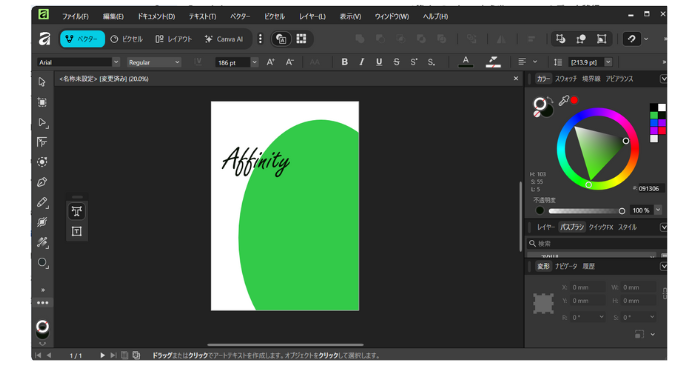Pick the blue recent color swatch
Viewport: 698px width, 365px height.
pyautogui.click(x=653, y=123)
